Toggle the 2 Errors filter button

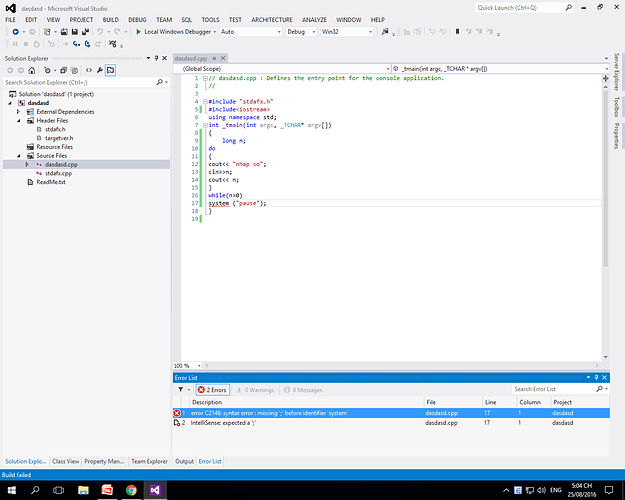tap(212, 390)
